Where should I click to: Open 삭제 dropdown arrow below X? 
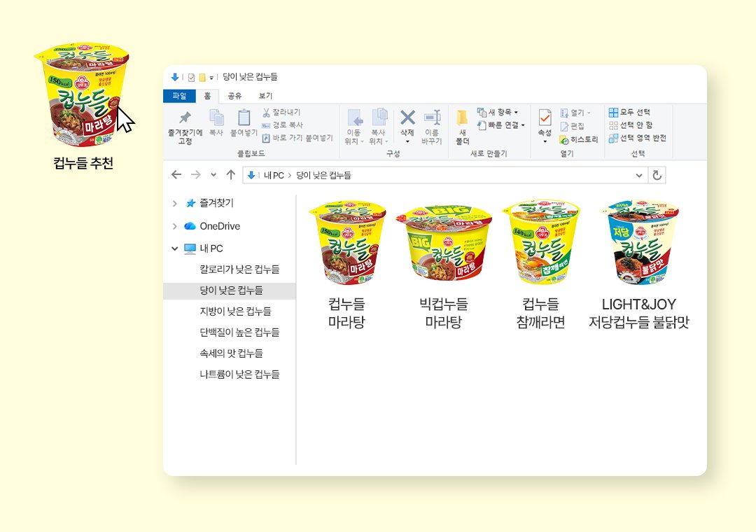coord(407,141)
